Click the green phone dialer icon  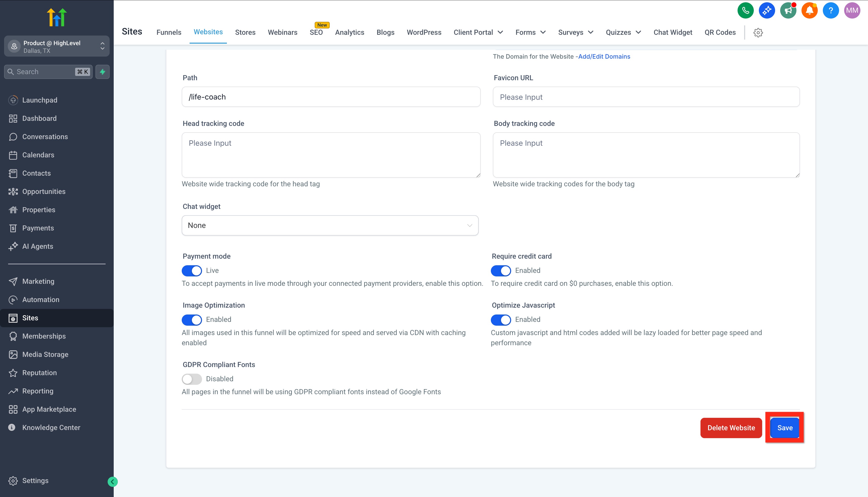point(745,11)
